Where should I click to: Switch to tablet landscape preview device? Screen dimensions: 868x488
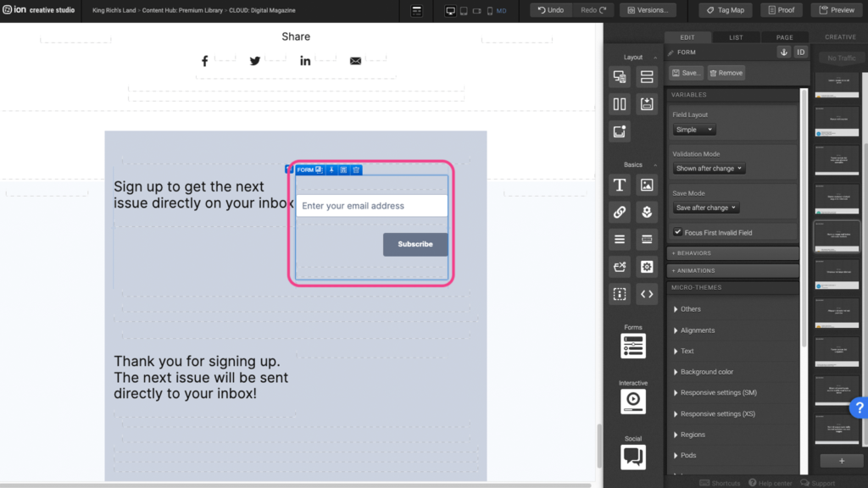tap(476, 10)
